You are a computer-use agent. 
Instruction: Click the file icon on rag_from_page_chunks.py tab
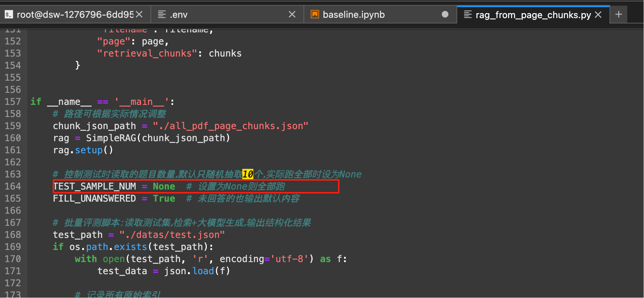(468, 15)
